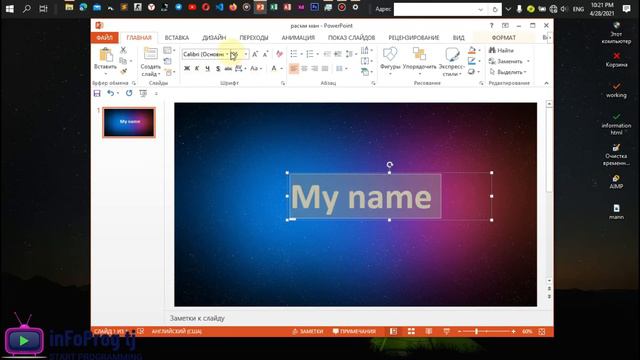The image size is (640, 360).
Task: Open the Change Case Aa dropdown
Action: (x=256, y=69)
